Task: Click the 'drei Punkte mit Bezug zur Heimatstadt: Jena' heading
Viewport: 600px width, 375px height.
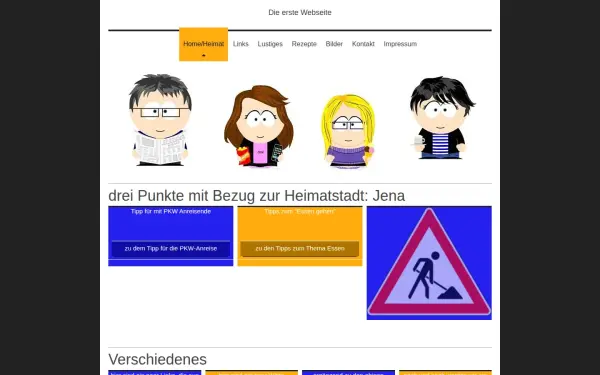Action: pos(257,196)
